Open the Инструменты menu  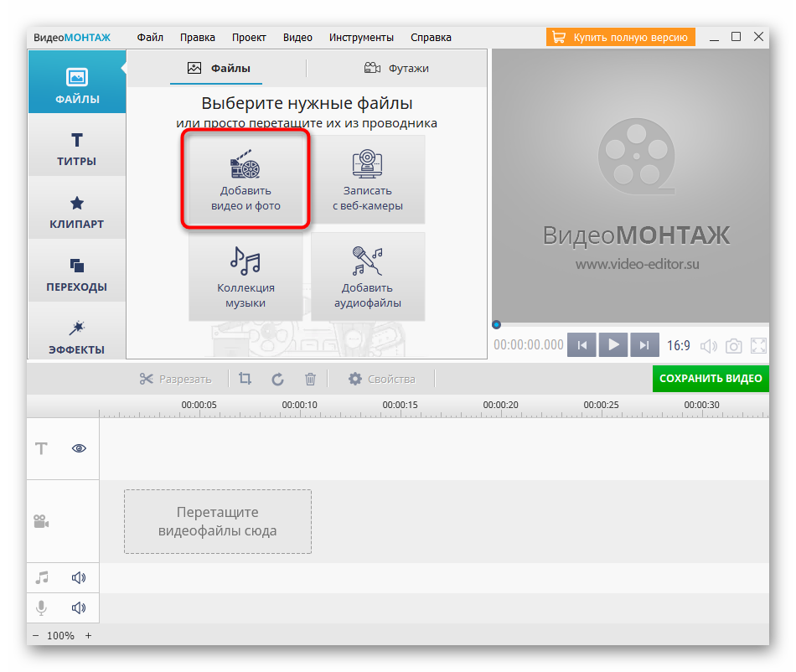click(x=361, y=37)
